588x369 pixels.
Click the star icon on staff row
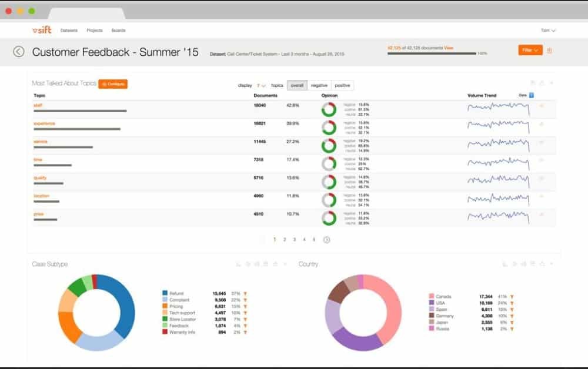(x=541, y=106)
